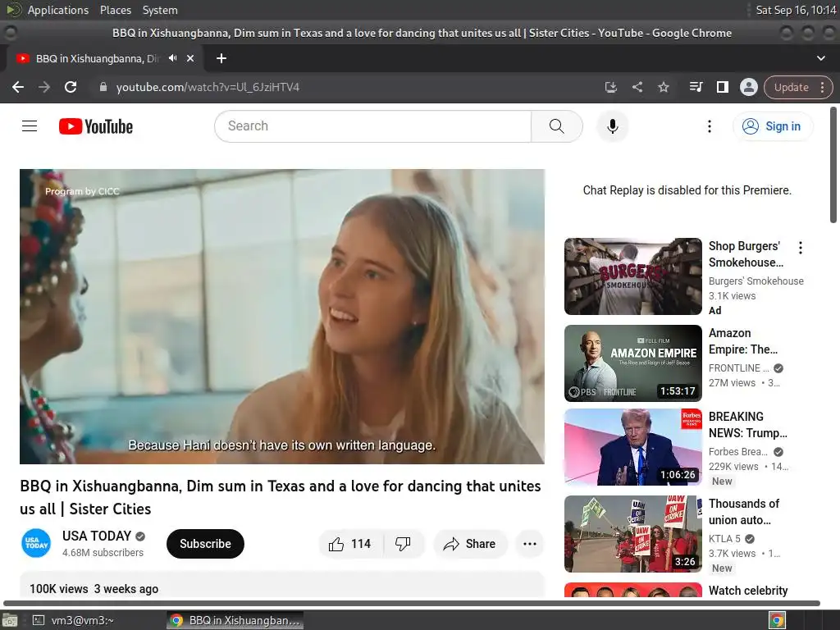Click Chrome icon in system tray panel
Image resolution: width=840 pixels, height=630 pixels.
[x=777, y=620]
